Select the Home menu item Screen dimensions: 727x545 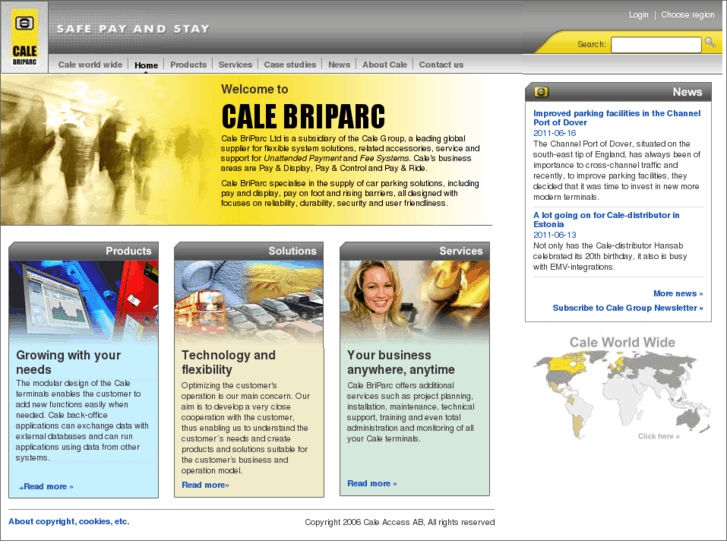[x=146, y=65]
